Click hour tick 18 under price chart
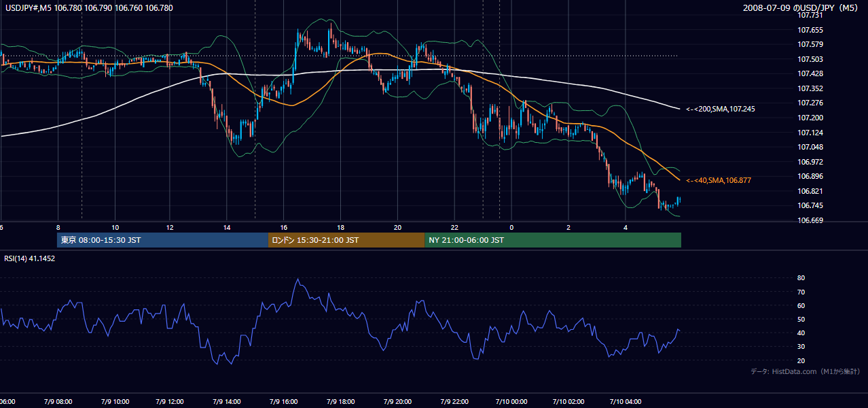Screen dimensions: 868x408 [340, 227]
